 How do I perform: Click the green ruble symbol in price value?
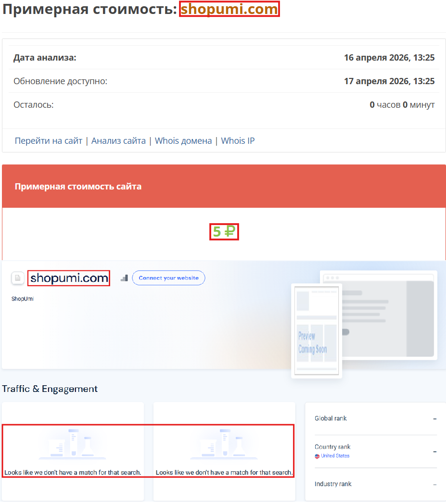(x=230, y=231)
